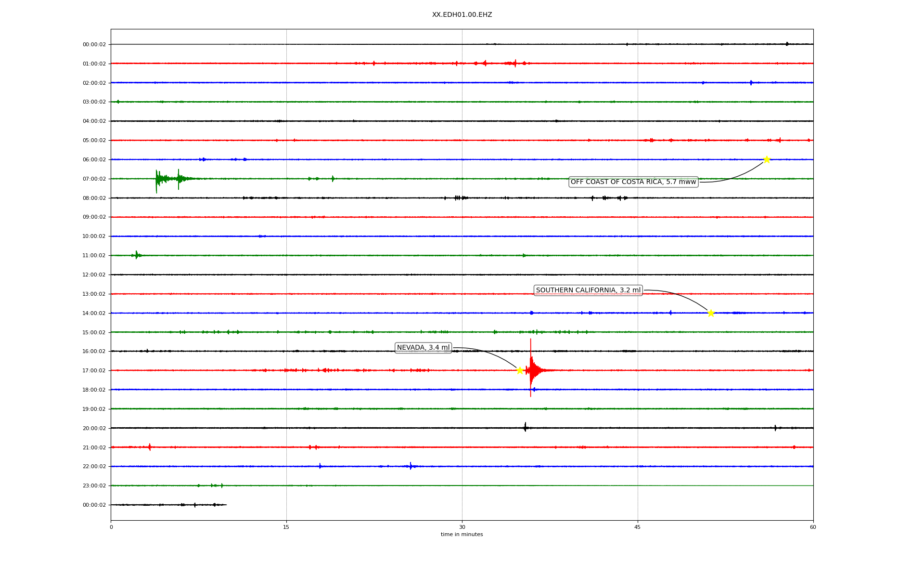This screenshot has width=924, height=578.
Task: Click the first 00:00:02 label in the top row
Action: [94, 44]
